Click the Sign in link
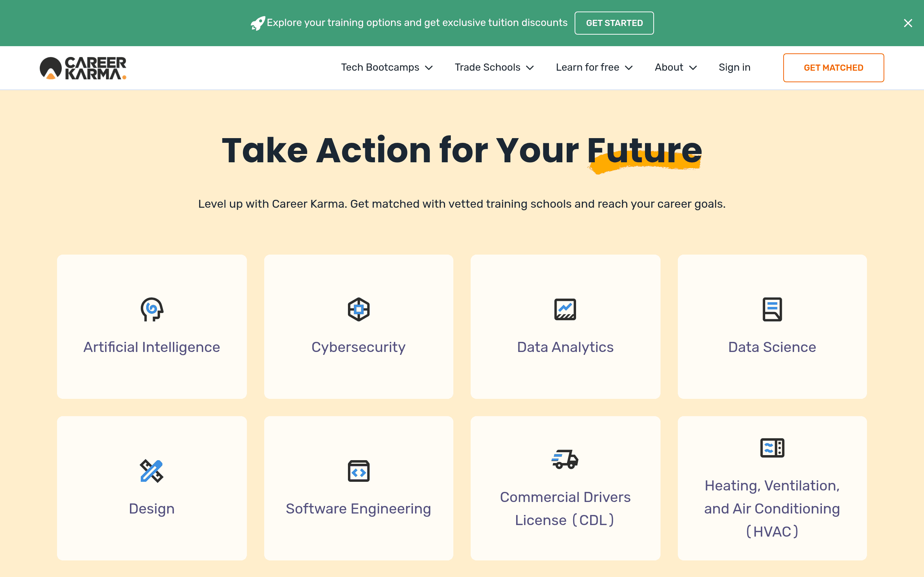 tap(734, 67)
